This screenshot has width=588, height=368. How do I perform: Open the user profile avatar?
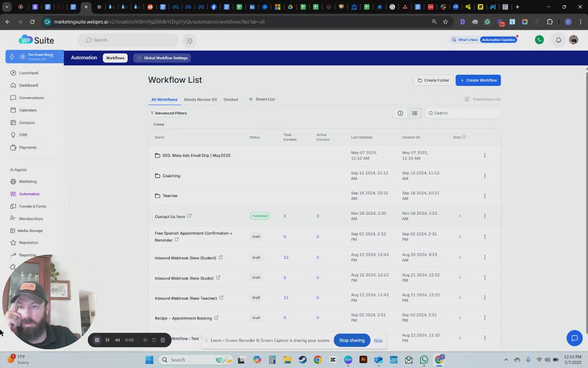click(x=573, y=40)
